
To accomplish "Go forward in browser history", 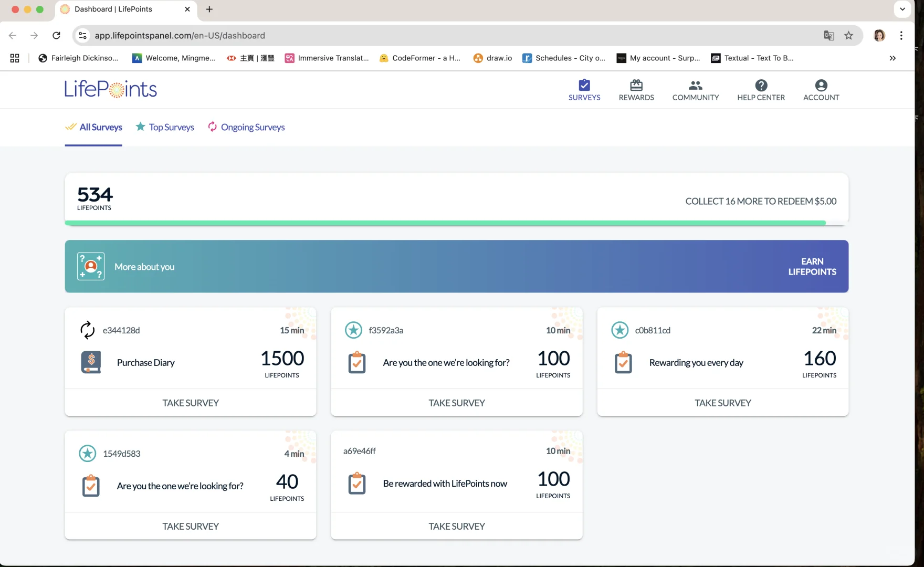I will click(34, 36).
